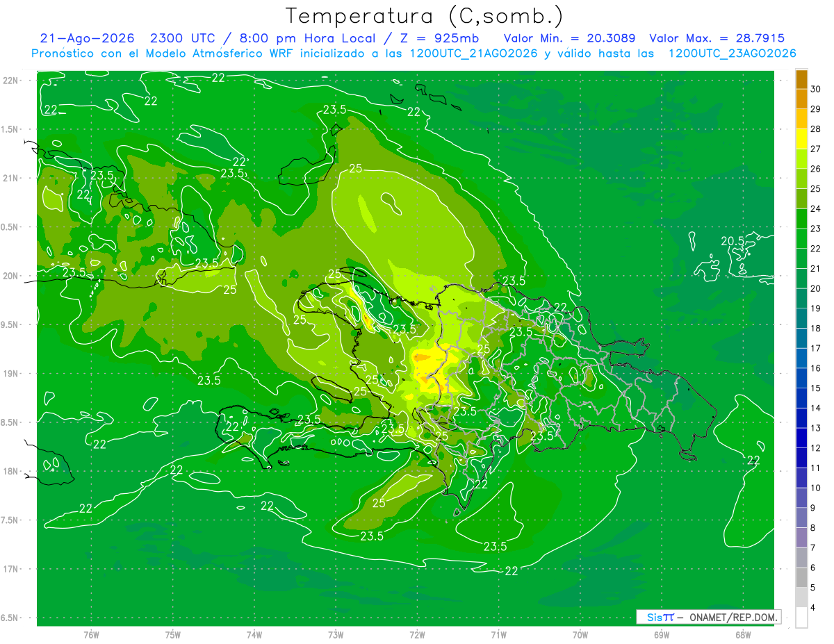Click the "20.5" contour label

click(x=733, y=241)
